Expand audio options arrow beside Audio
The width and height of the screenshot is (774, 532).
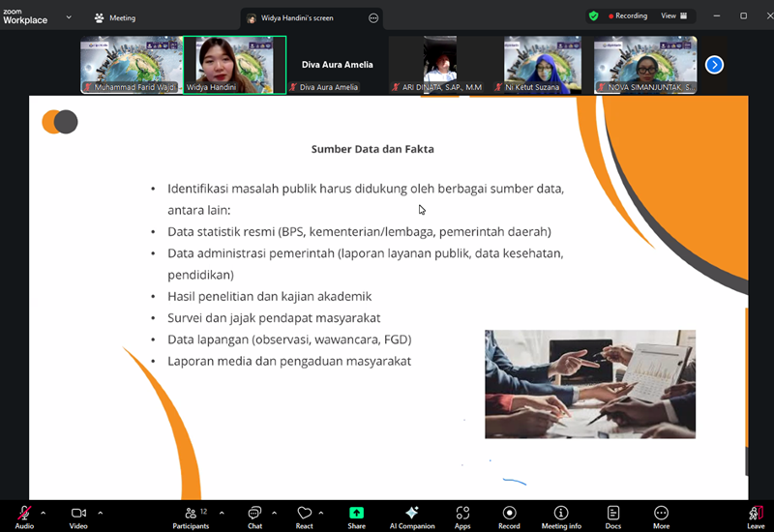[x=44, y=514]
